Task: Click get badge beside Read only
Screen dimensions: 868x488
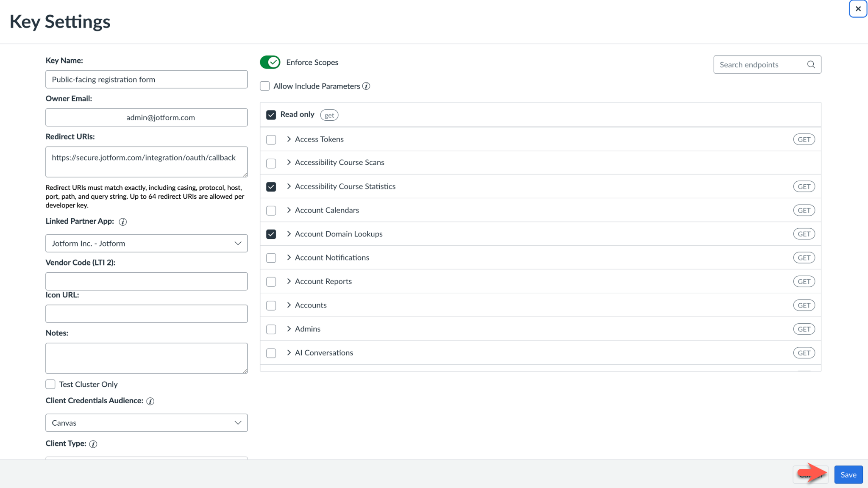Action: click(329, 115)
